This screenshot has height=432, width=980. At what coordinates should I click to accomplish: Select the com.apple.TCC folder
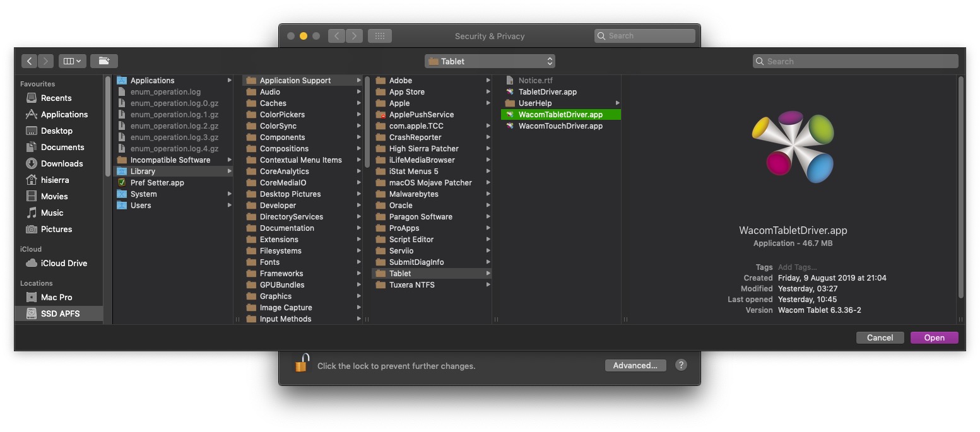click(x=432, y=126)
